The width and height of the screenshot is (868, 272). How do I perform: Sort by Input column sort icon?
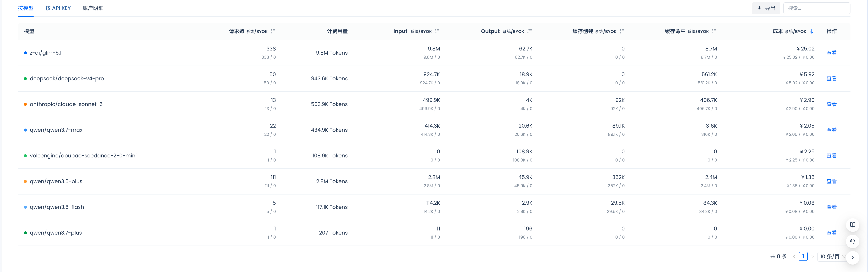(x=437, y=31)
